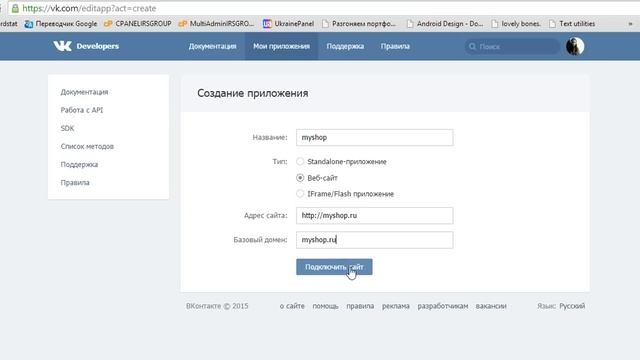The image size is (640, 360).
Task: Click the Создание приложения heading
Action: click(x=253, y=93)
